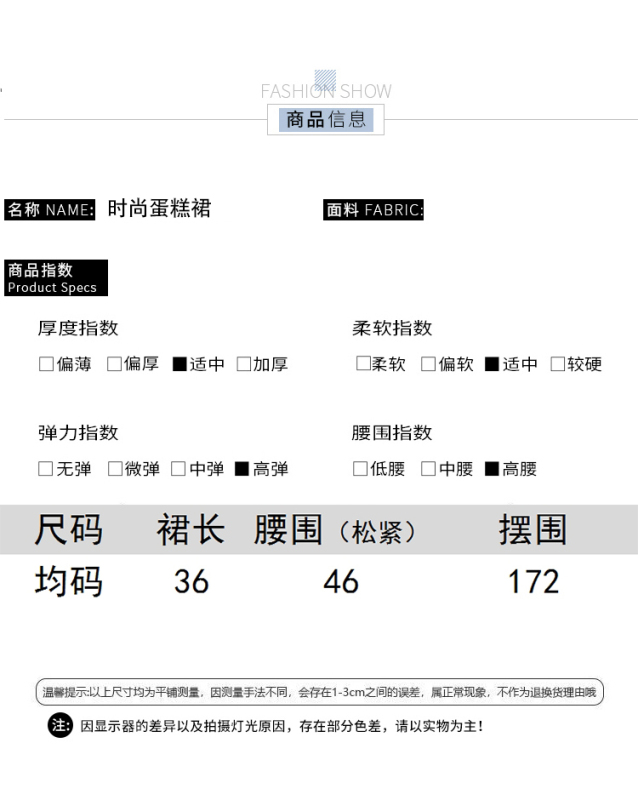Viewport: 638px width, 800px height.
Task: Click the striped Fashion Show logo icon
Action: (325, 80)
